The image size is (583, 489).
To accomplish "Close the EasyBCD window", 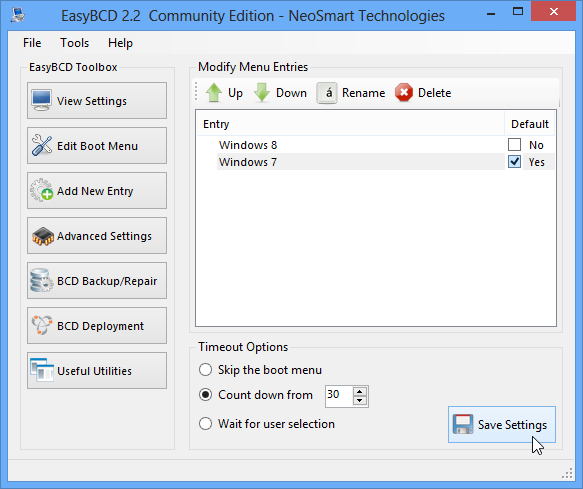I will click(554, 12).
